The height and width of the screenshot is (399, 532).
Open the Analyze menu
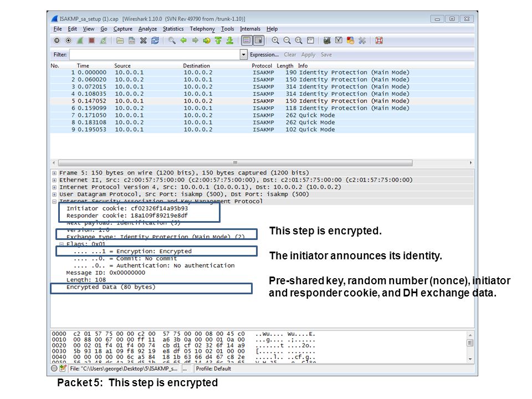tap(147, 29)
